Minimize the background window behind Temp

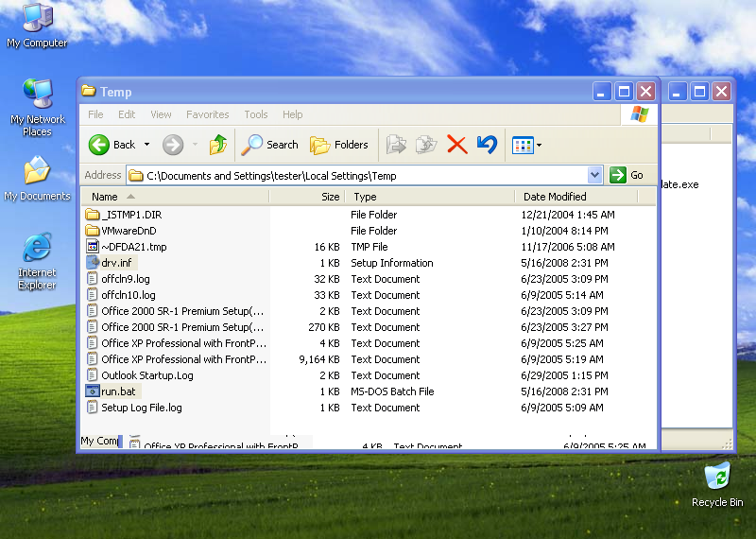[677, 91]
